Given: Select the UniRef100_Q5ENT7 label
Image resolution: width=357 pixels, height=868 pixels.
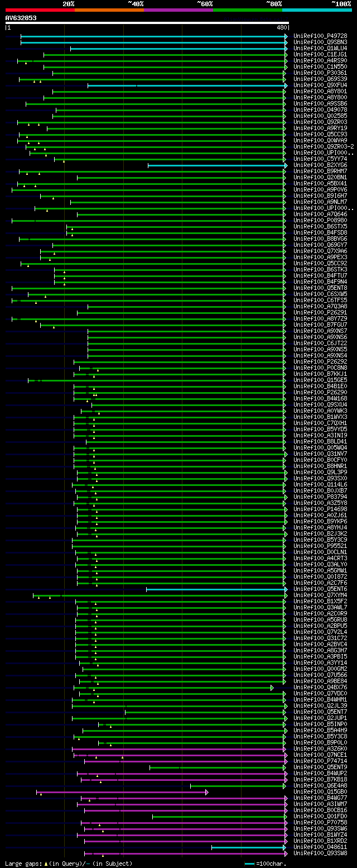Looking at the screenshot, I should (x=320, y=712).
